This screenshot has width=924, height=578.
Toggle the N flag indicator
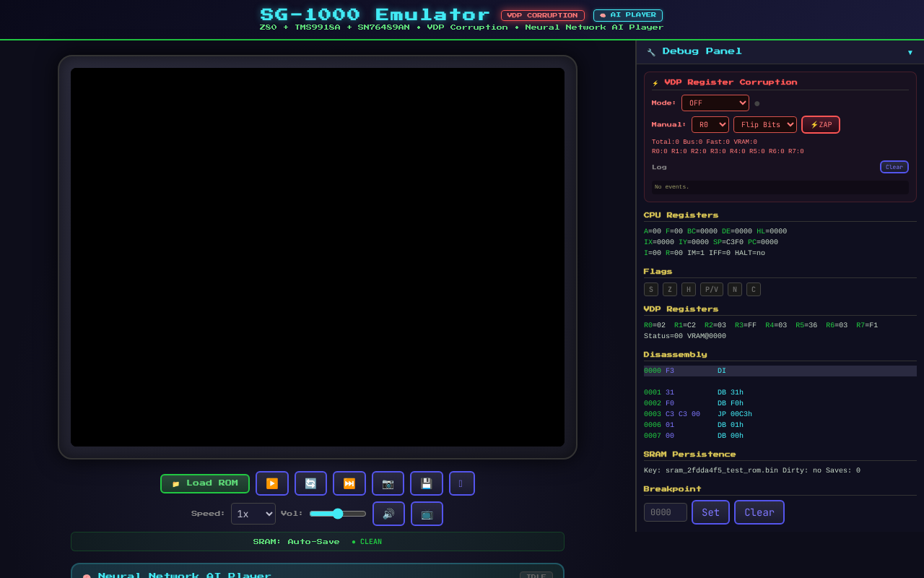coord(735,290)
